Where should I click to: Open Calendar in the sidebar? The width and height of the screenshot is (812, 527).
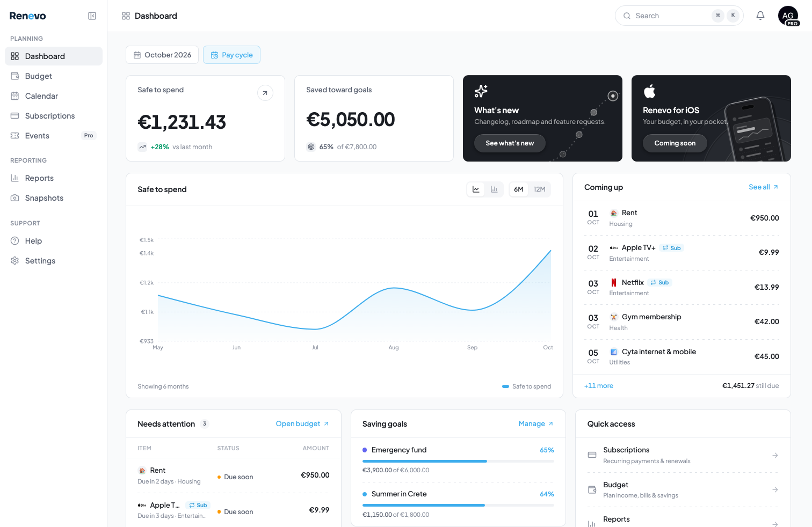click(54, 96)
